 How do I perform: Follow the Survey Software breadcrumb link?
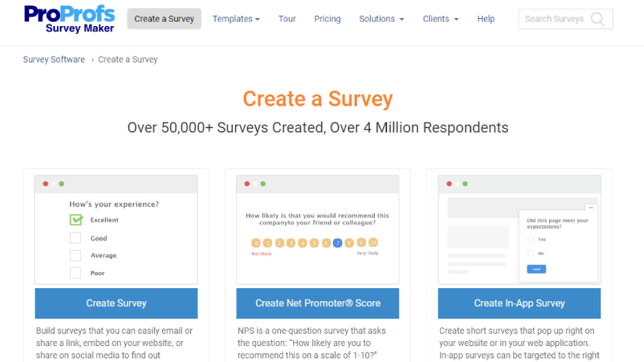click(54, 59)
